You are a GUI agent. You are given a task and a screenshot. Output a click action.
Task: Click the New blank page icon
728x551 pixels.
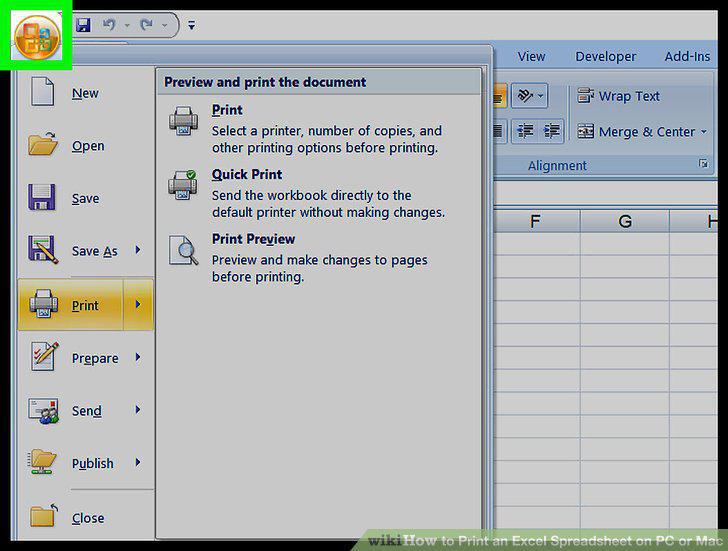coord(42,91)
